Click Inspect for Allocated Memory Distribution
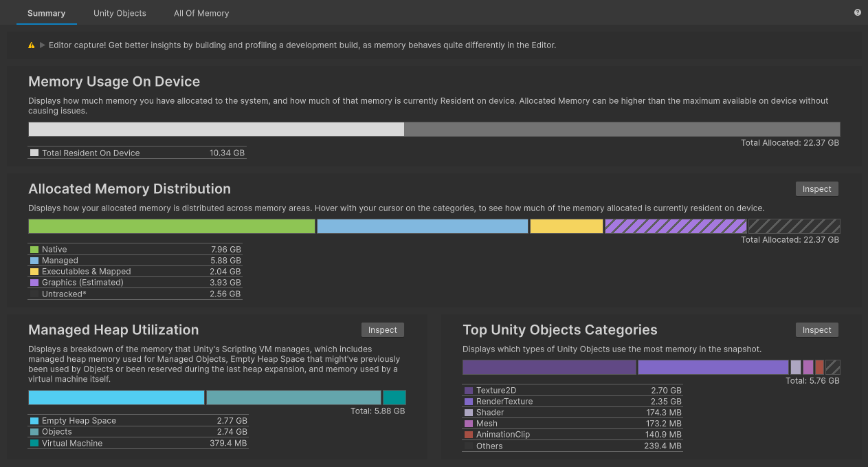Screen dimensions: 868x467 coord(816,189)
